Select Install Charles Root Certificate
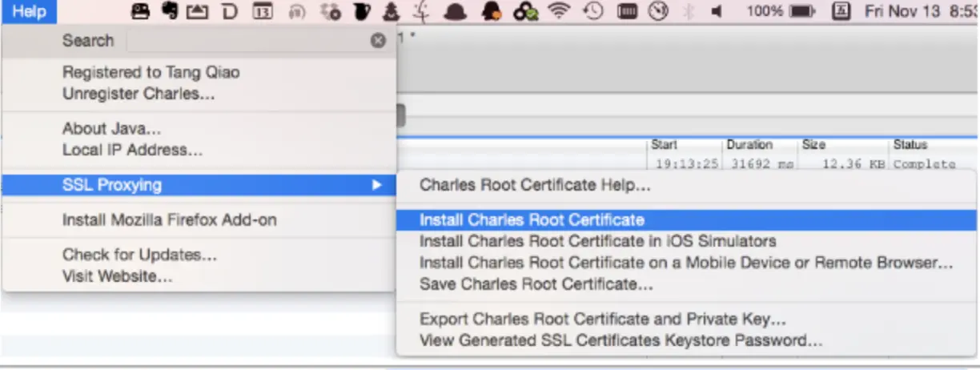Screen dimensions: 980x370 (687, 219)
